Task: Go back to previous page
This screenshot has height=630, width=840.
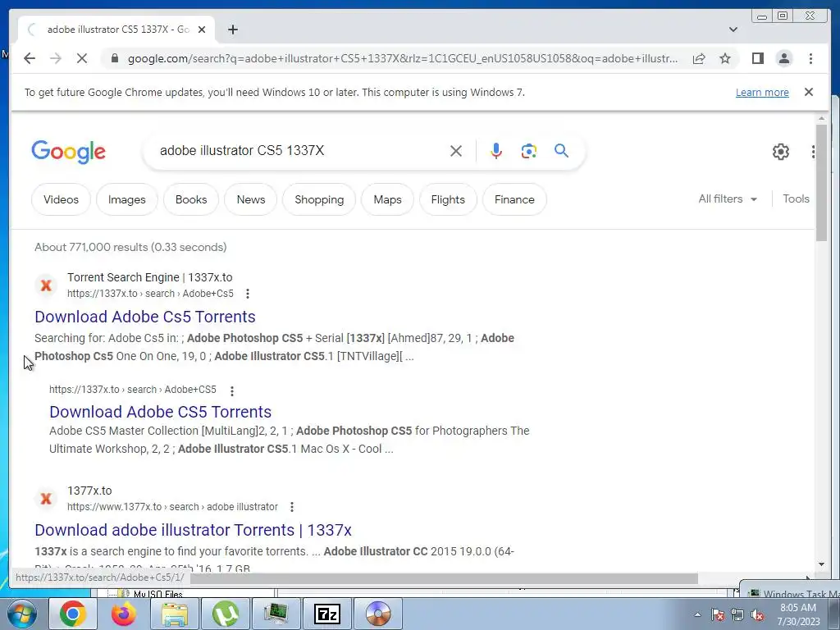Action: 30,58
